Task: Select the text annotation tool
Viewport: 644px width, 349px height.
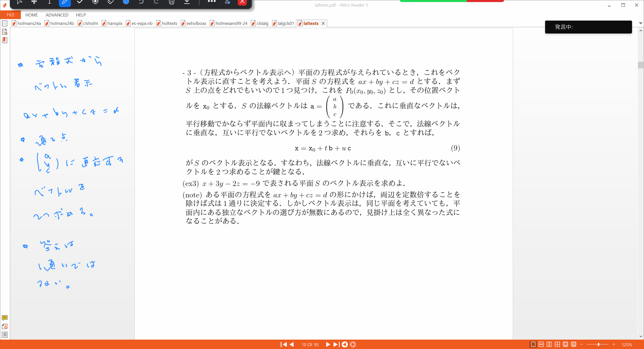Action: (49, 2)
